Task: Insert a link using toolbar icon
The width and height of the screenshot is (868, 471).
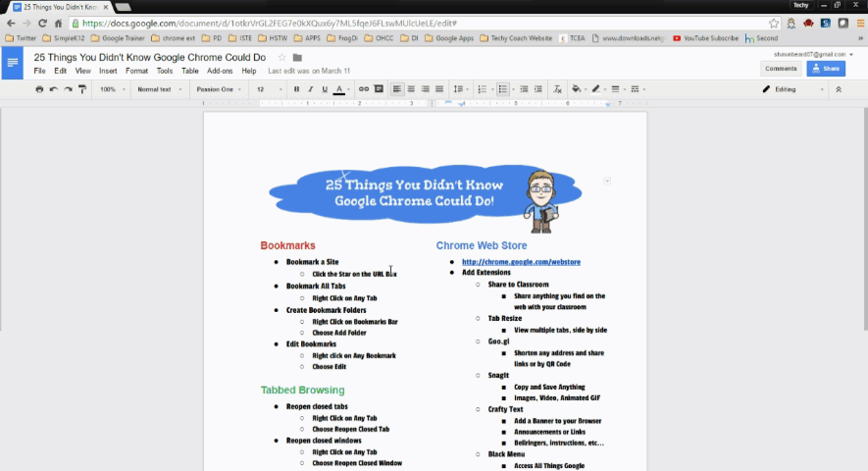Action: click(x=364, y=89)
